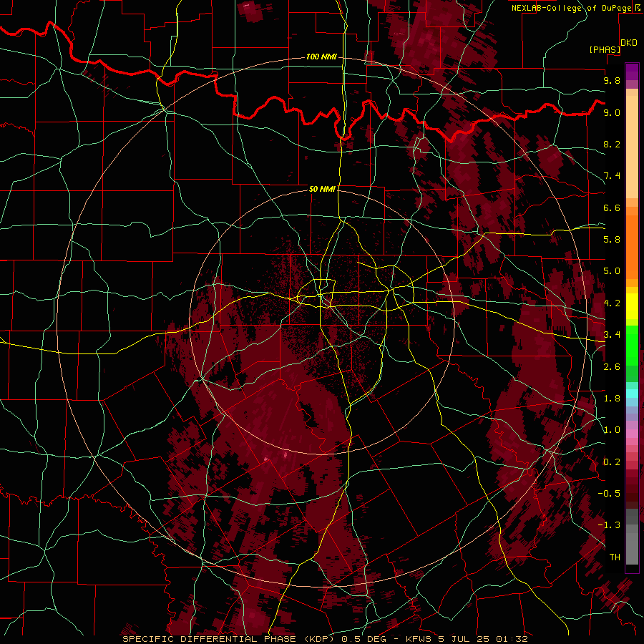Click the 5.0 scale value
The width and height of the screenshot is (644, 644).
pyautogui.click(x=612, y=271)
